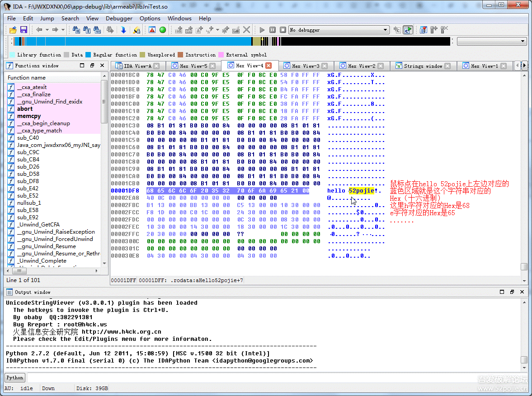Image resolution: width=532 pixels, height=396 pixels.
Task: Open the File menu
Action: 12,19
